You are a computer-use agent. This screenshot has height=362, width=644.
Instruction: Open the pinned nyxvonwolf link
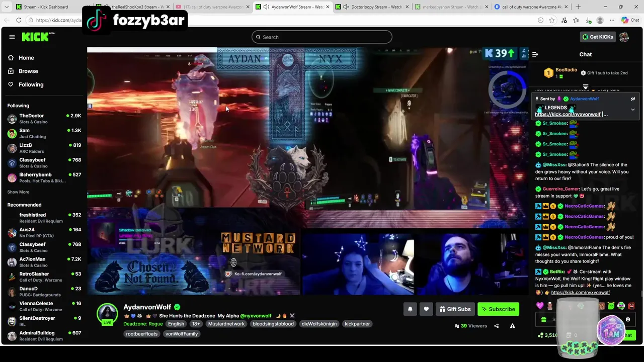coord(568,114)
